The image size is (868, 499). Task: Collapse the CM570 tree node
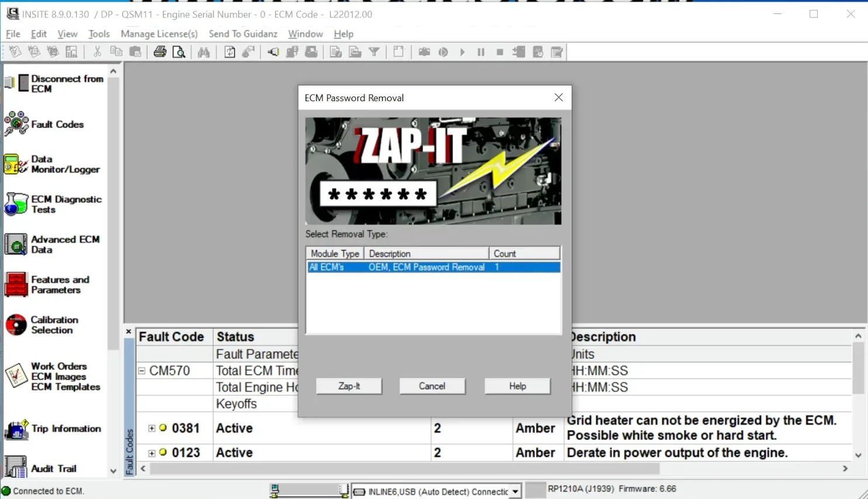click(141, 370)
